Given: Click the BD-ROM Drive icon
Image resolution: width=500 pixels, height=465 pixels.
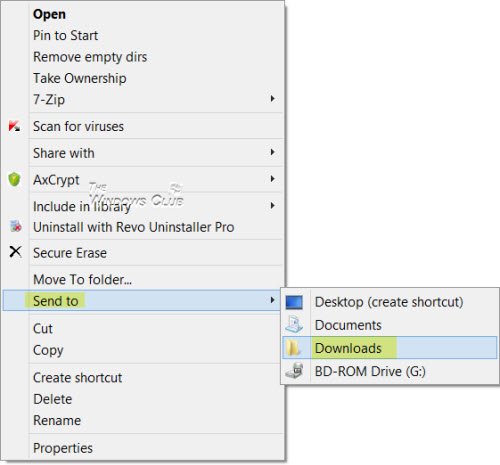Looking at the screenshot, I should 294,371.
